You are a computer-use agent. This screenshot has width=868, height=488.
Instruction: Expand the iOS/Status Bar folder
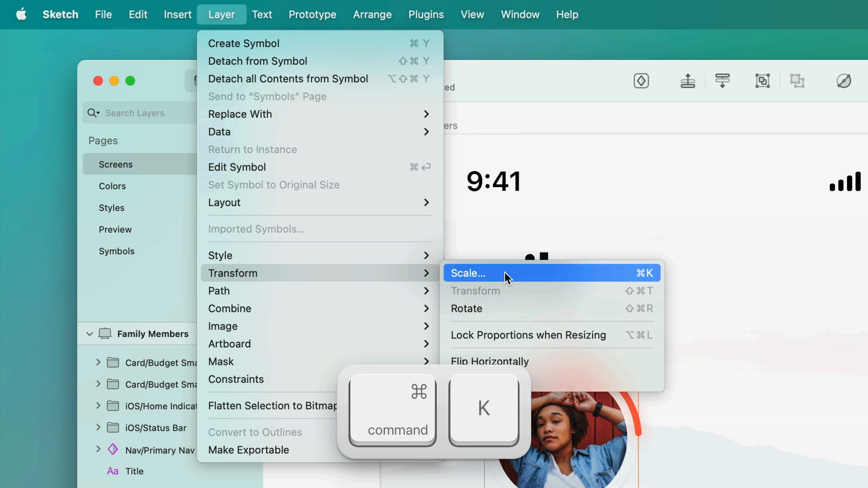pos(98,427)
